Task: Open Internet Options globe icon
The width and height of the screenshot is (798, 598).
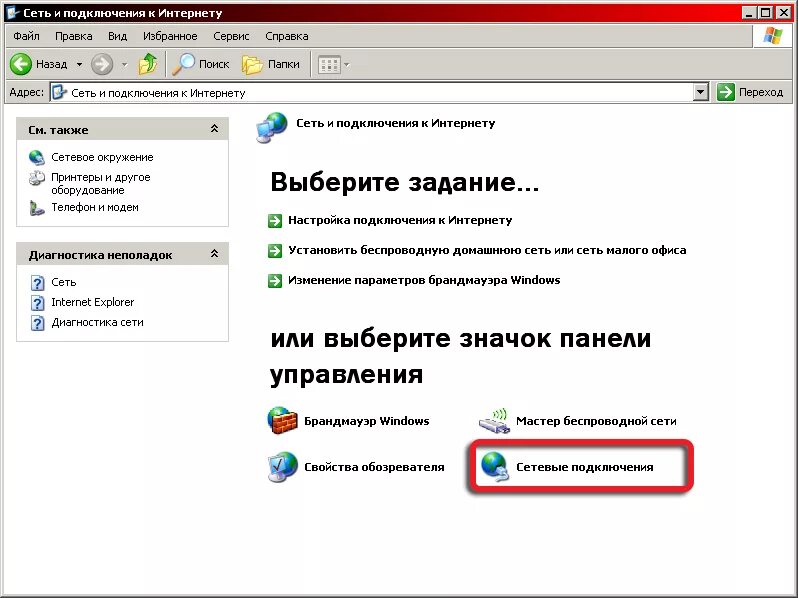Action: pyautogui.click(x=282, y=466)
